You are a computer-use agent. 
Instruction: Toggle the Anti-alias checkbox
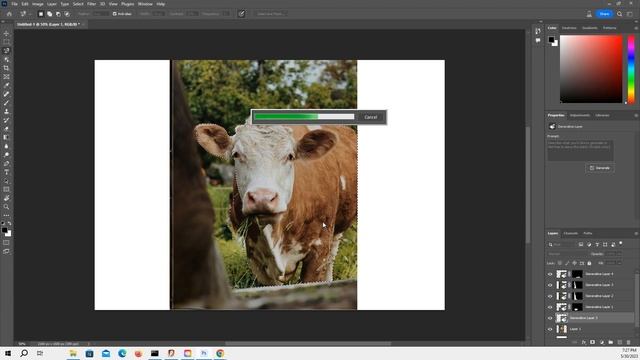point(115,14)
